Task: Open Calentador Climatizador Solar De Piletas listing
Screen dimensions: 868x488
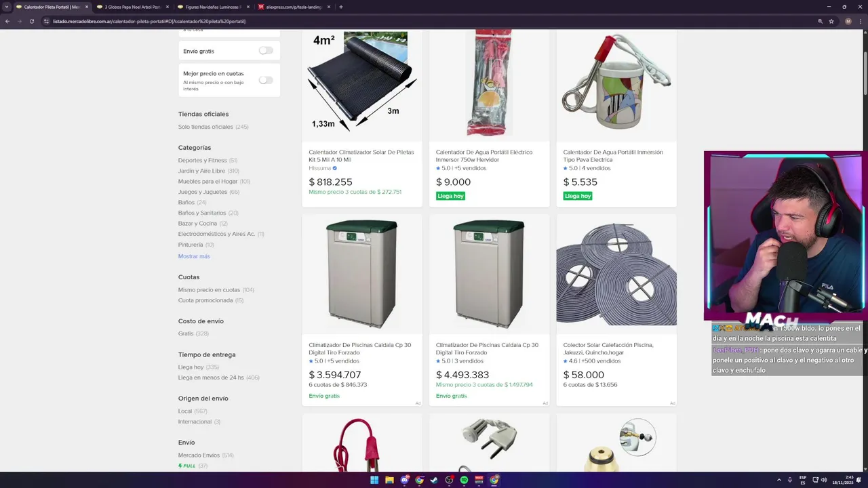Action: (361, 156)
